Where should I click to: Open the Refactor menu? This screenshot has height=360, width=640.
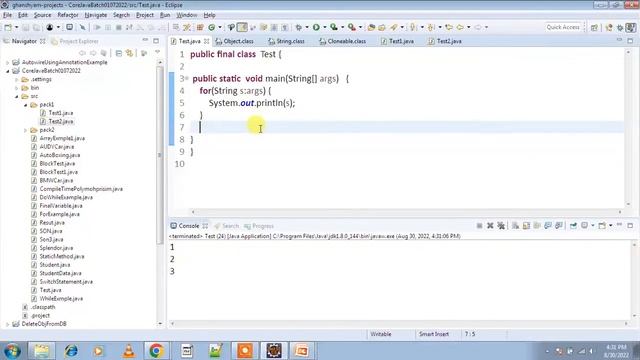[68, 15]
